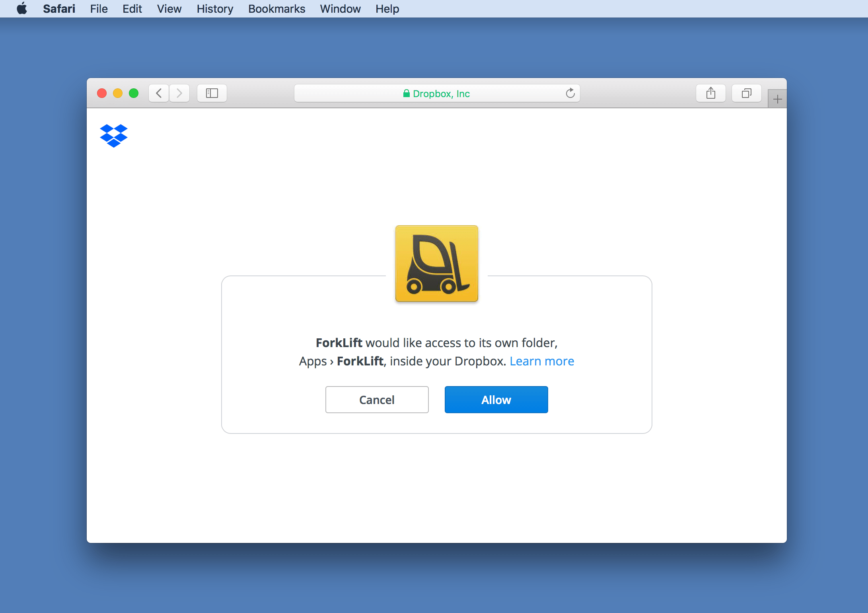Go back with the back arrow
Image resolution: width=868 pixels, height=613 pixels.
pos(159,93)
